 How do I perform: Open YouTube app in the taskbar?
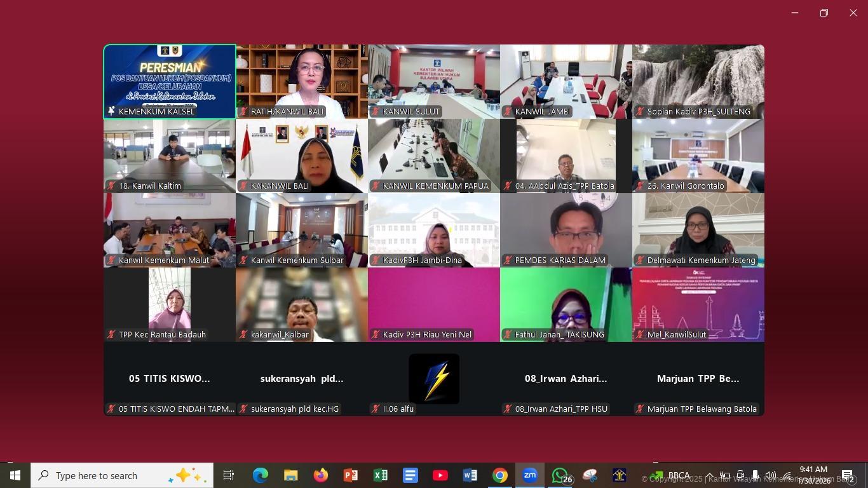pyautogui.click(x=440, y=475)
